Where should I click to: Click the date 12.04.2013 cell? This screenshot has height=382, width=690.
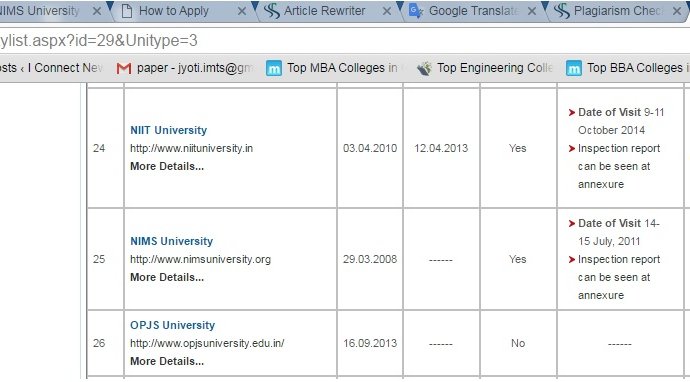click(x=441, y=148)
